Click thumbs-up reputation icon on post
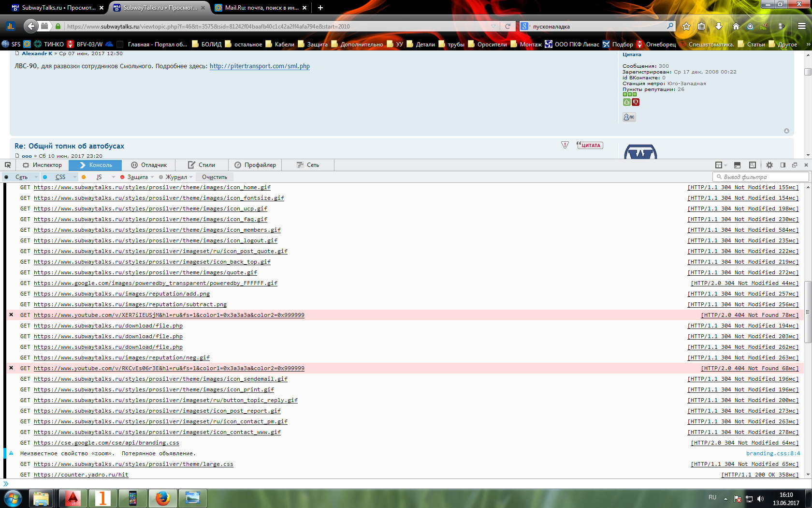The image size is (812, 508). pos(627,102)
